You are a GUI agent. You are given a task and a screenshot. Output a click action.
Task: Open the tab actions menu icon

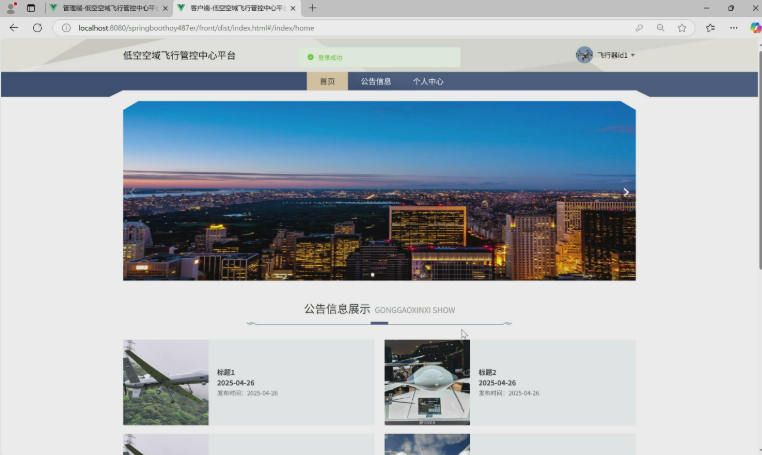pos(31,8)
